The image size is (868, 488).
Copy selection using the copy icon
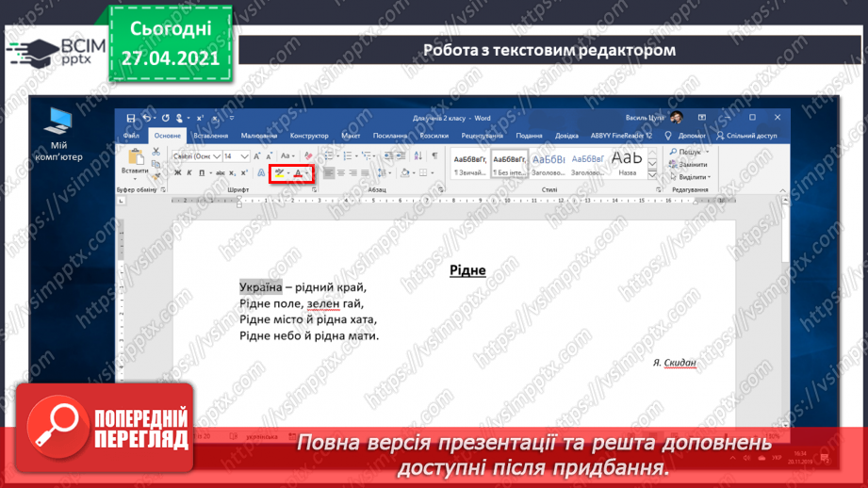coord(156,164)
